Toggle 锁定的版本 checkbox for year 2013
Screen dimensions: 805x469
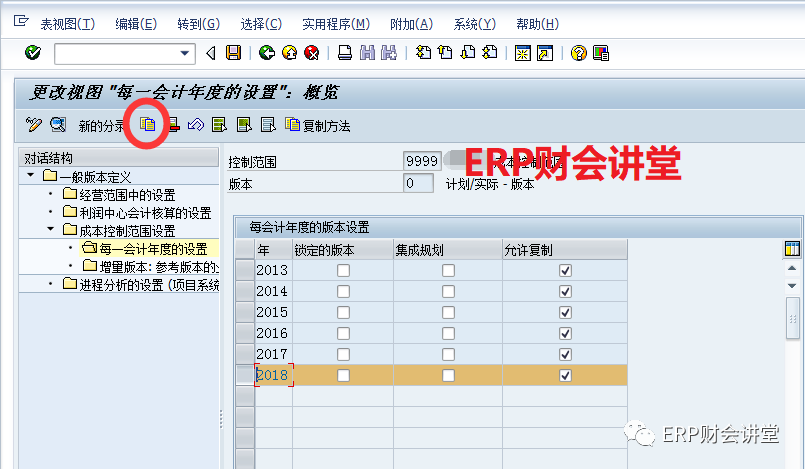tap(343, 271)
